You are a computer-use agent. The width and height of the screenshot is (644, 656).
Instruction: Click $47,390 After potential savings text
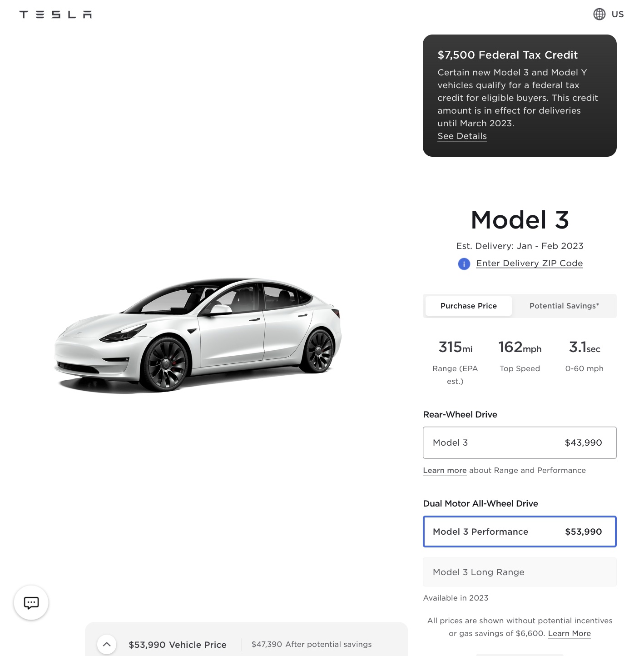click(312, 644)
